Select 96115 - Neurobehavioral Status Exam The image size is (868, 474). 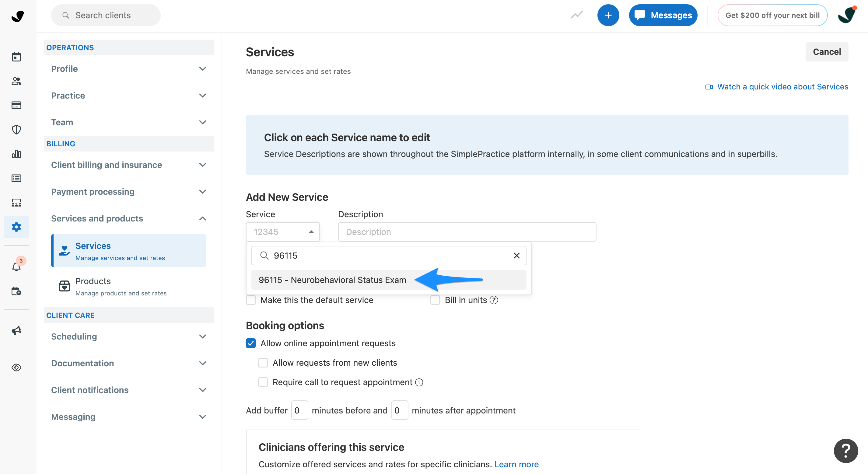coord(389,280)
